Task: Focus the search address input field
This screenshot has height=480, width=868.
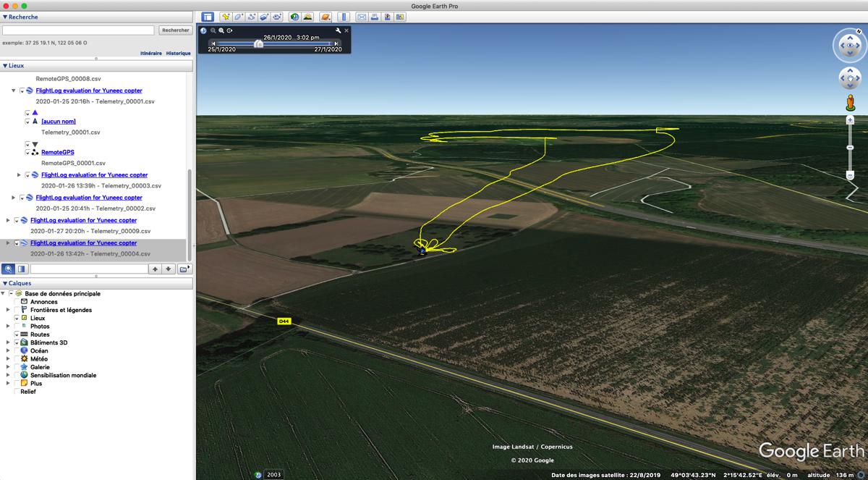Action: [x=78, y=30]
